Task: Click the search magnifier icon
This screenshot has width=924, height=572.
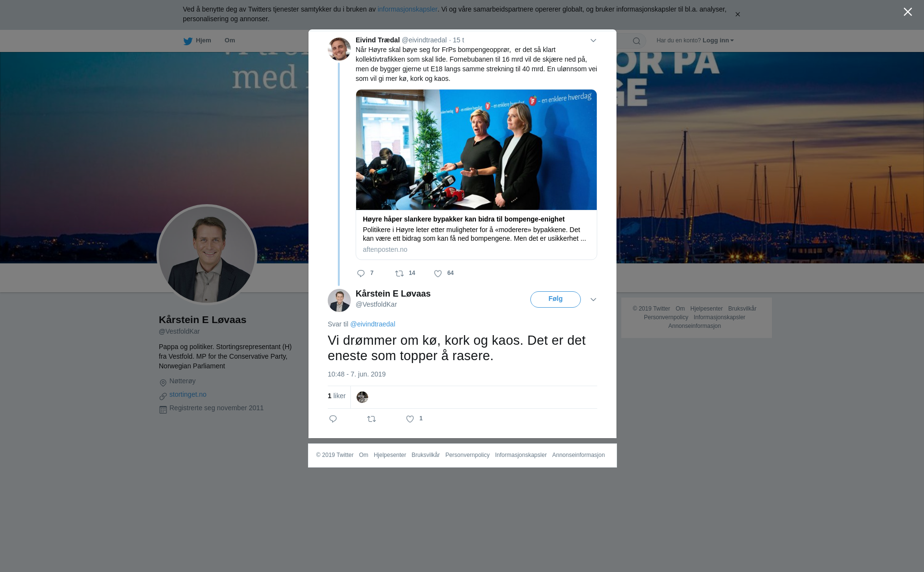Action: pos(637,41)
